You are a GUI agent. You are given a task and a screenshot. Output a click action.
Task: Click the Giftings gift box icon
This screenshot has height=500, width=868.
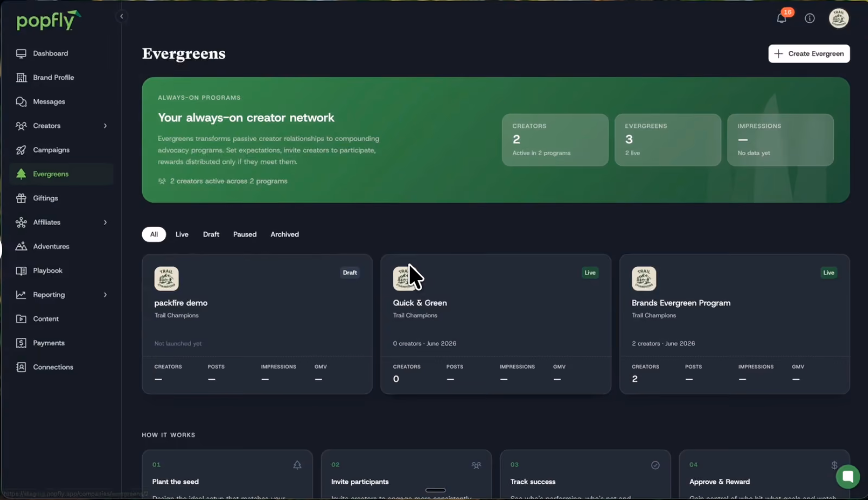click(x=21, y=198)
